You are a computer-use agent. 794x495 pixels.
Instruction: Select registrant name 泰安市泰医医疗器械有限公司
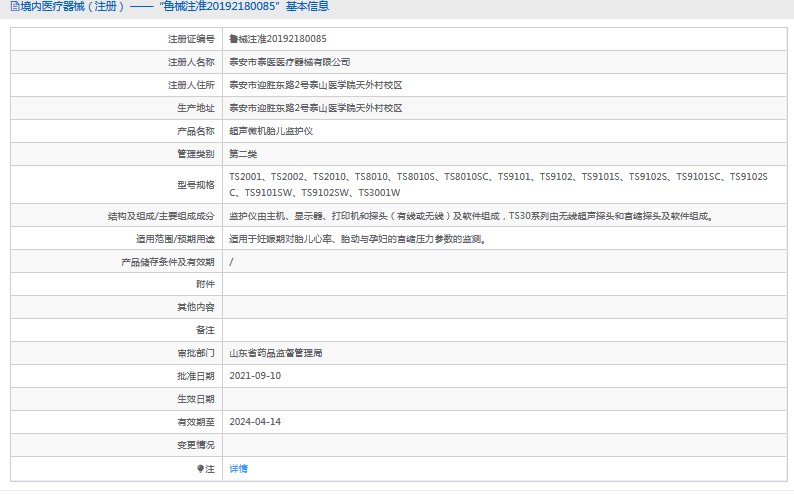(290, 62)
